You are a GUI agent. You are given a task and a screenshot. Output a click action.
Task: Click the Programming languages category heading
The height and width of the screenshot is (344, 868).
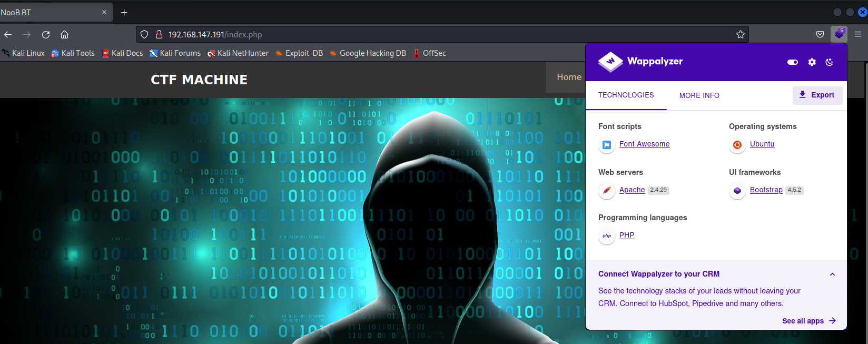point(643,218)
